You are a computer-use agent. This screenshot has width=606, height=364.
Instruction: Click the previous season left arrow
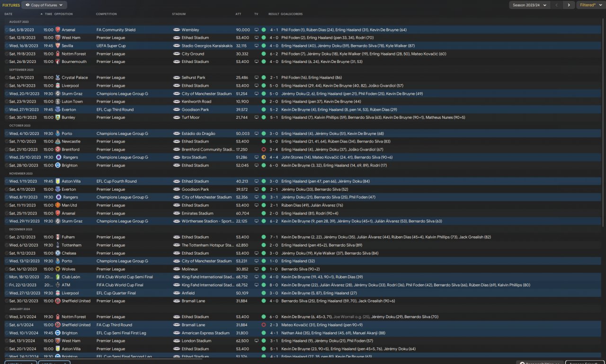(557, 5)
